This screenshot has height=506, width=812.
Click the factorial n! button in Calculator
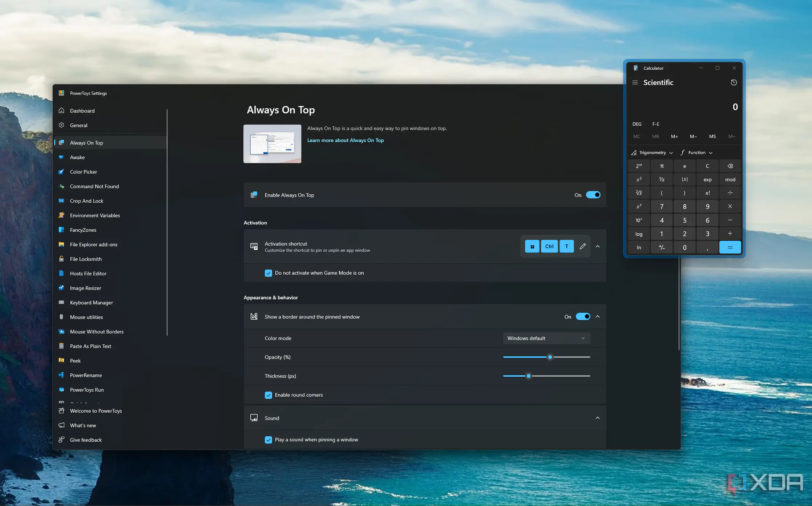[707, 193]
